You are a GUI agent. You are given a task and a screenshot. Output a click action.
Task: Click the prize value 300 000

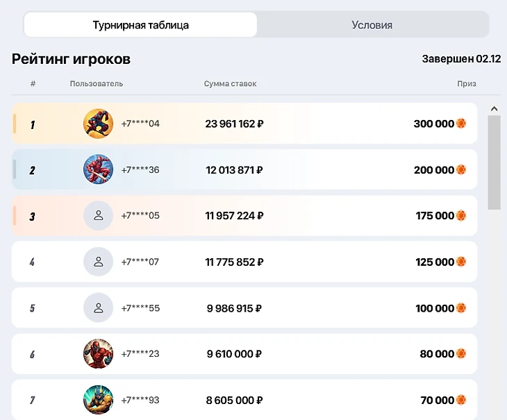pyautogui.click(x=434, y=124)
